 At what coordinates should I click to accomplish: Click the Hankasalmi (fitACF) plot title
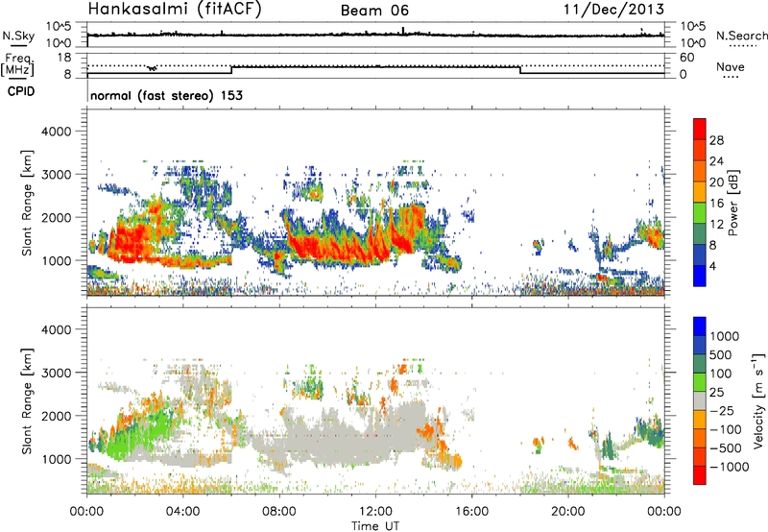tap(175, 9)
